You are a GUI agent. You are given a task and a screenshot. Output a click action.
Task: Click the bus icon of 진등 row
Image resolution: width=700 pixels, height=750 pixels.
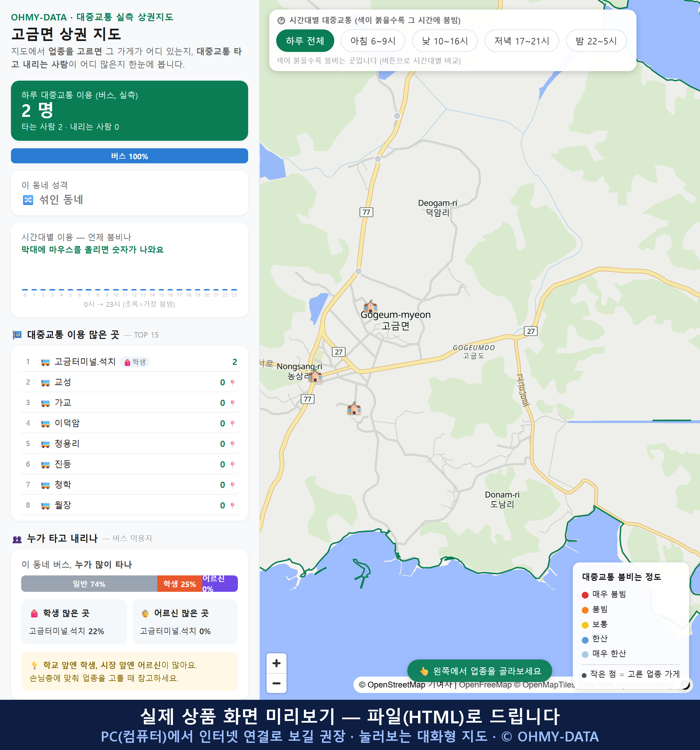[45, 464]
